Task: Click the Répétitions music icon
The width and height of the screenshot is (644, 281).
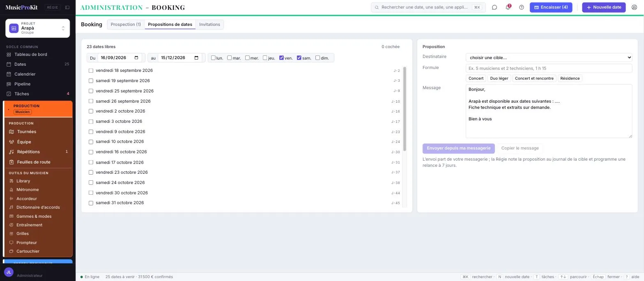Action: click(x=11, y=152)
